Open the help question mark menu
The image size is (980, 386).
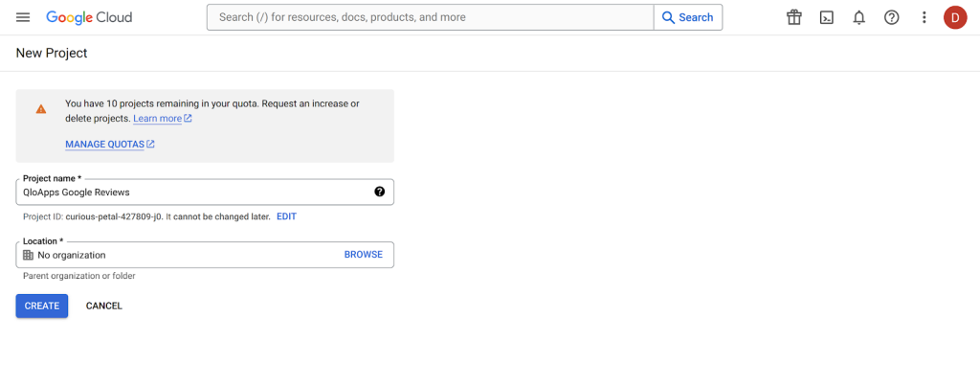point(891,17)
